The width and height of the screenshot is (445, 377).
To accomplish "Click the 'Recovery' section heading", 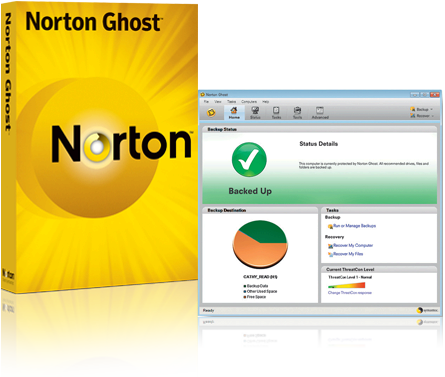I will [334, 237].
